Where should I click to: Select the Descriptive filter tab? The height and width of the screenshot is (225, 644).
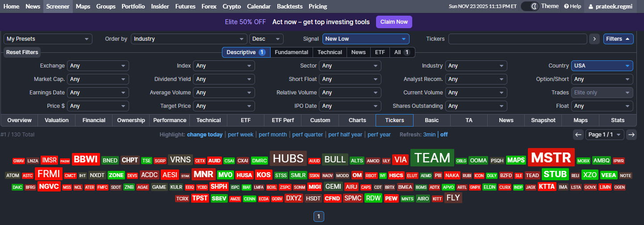246,52
